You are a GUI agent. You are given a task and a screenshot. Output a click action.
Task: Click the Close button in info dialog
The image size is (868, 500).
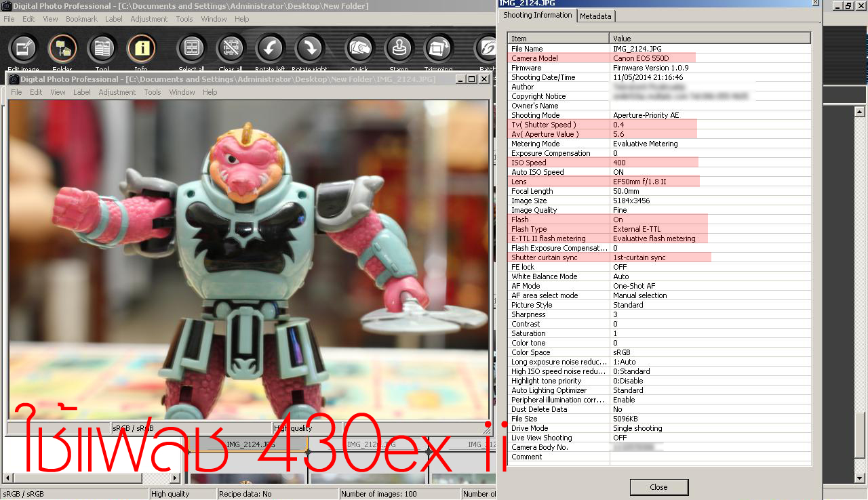(658, 487)
